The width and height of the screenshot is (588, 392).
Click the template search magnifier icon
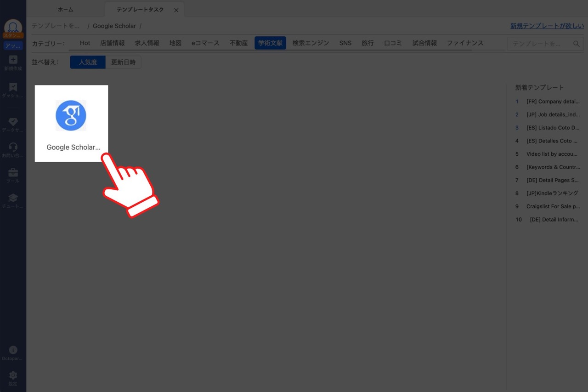tap(577, 44)
